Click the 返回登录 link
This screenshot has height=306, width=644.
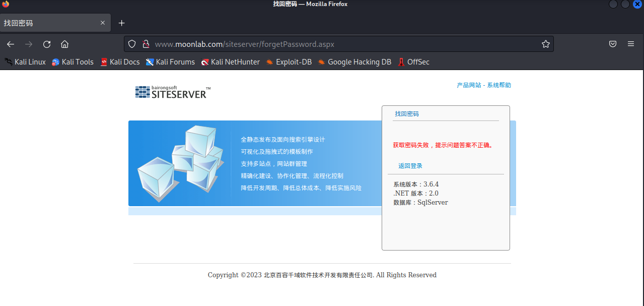(410, 165)
